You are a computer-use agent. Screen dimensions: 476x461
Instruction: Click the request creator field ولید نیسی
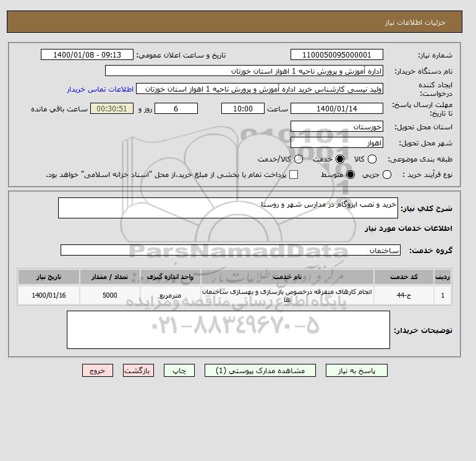pyautogui.click(x=260, y=88)
